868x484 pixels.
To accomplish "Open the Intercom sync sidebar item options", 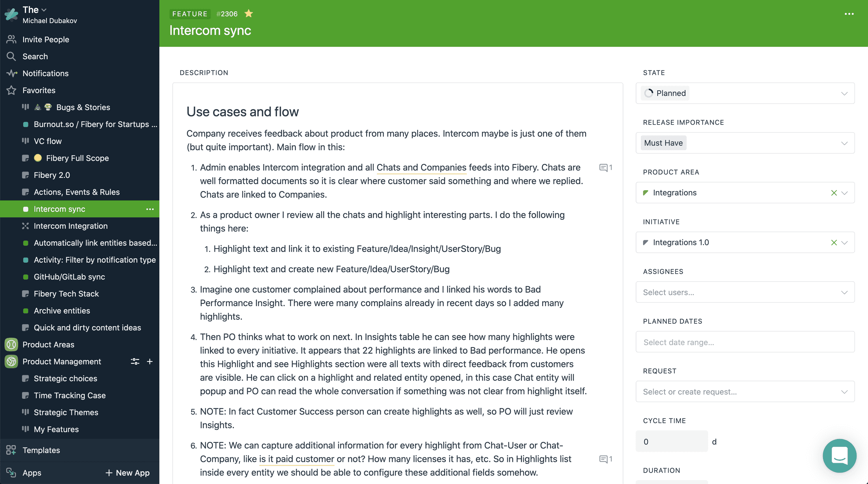I will [x=150, y=209].
